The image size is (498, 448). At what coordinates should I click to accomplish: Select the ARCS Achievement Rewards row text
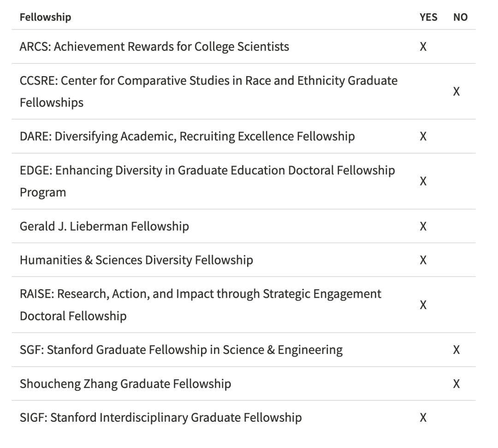point(154,47)
